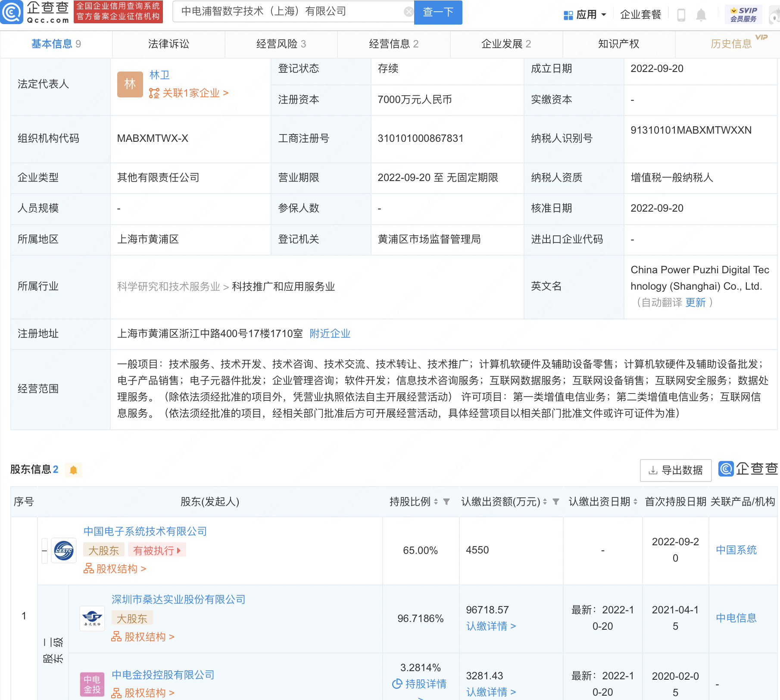Viewport: 780px width, 700px height.
Task: Filter the 认缴出资额 column
Action: (556, 502)
